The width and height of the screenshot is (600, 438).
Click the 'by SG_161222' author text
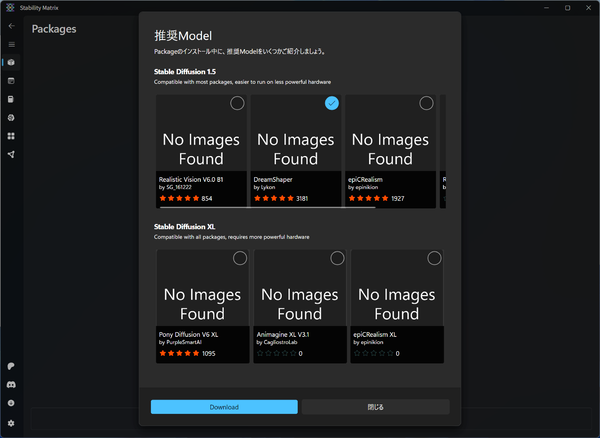pyautogui.click(x=175, y=187)
